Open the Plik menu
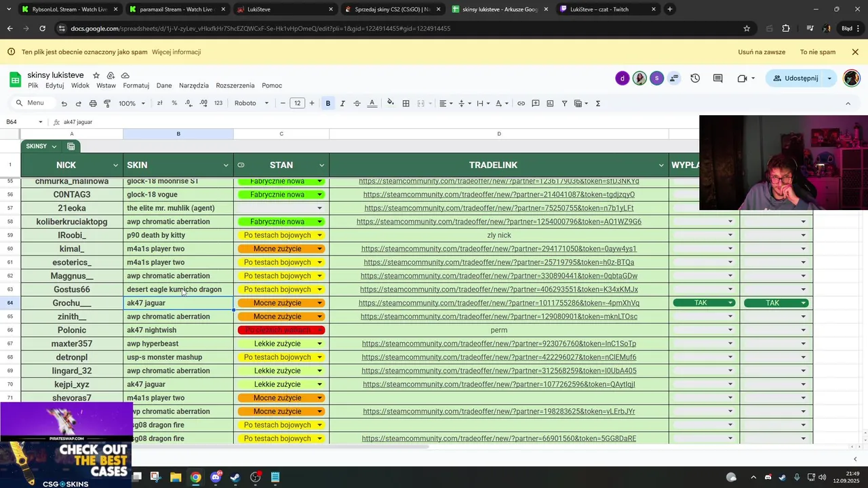This screenshot has height=488, width=868. click(x=33, y=85)
